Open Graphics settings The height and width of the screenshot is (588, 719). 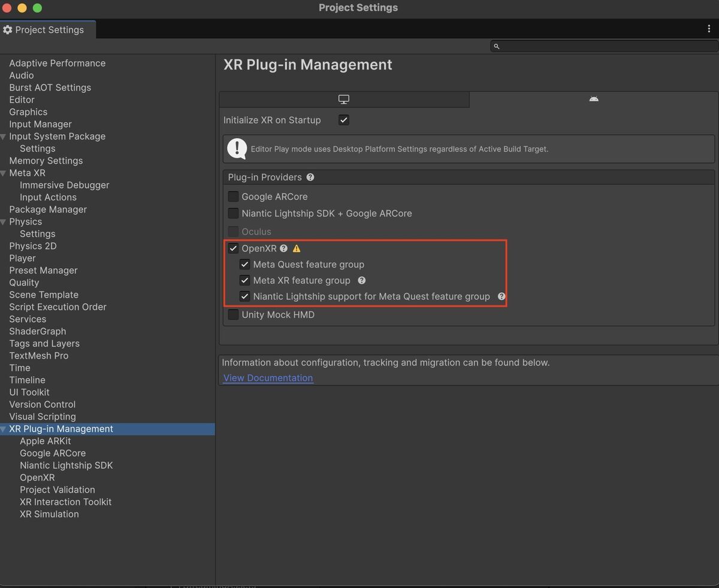pyautogui.click(x=28, y=112)
